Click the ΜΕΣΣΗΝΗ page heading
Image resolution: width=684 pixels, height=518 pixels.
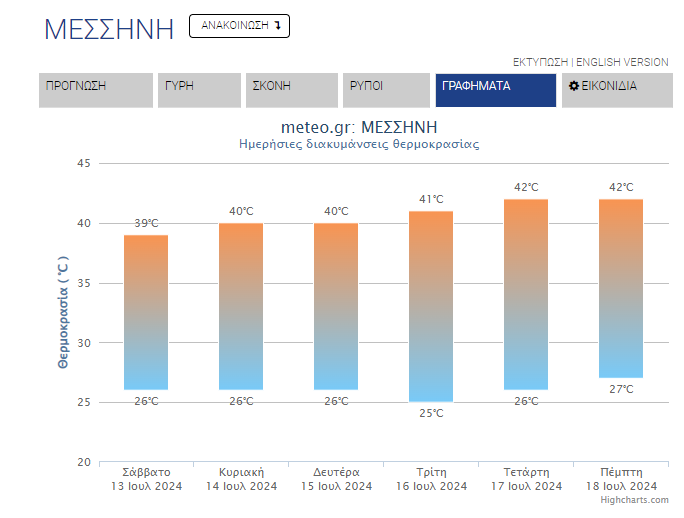[x=109, y=30]
